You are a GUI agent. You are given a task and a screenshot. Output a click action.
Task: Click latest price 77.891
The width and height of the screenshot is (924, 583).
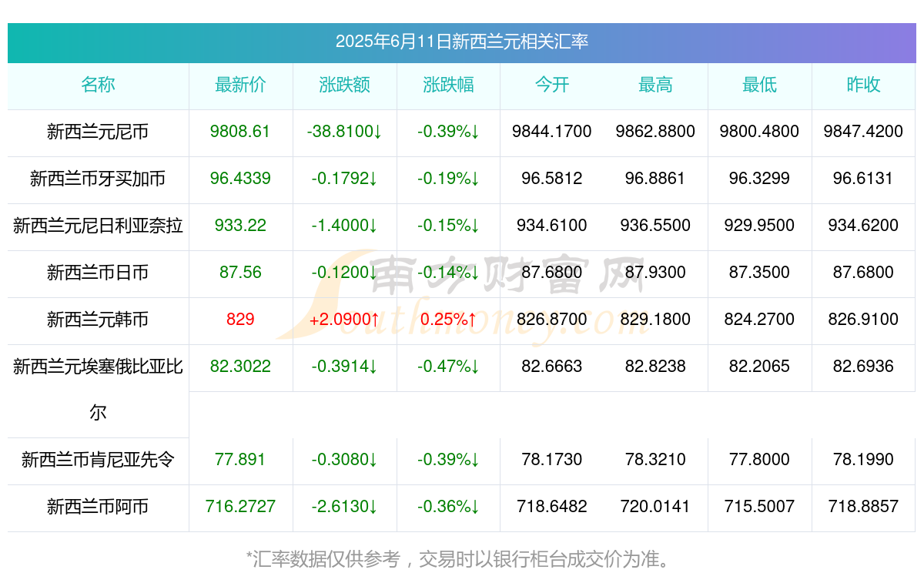pos(240,460)
